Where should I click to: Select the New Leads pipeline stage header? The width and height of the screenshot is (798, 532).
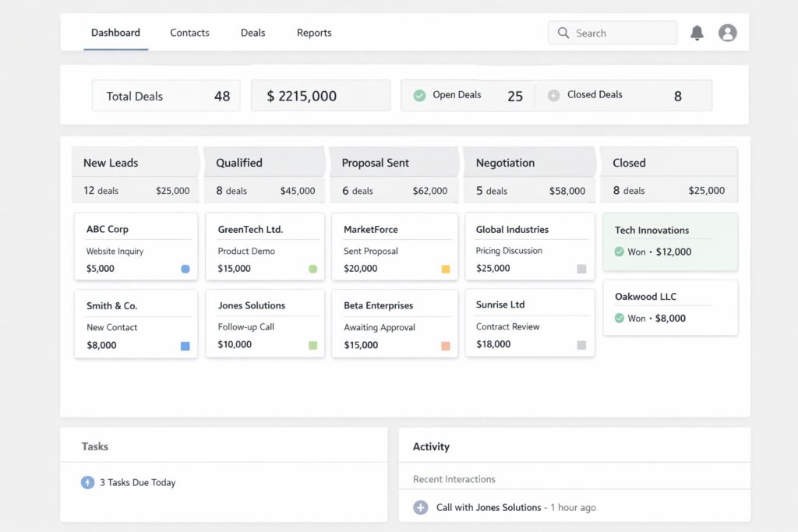pyautogui.click(x=136, y=162)
